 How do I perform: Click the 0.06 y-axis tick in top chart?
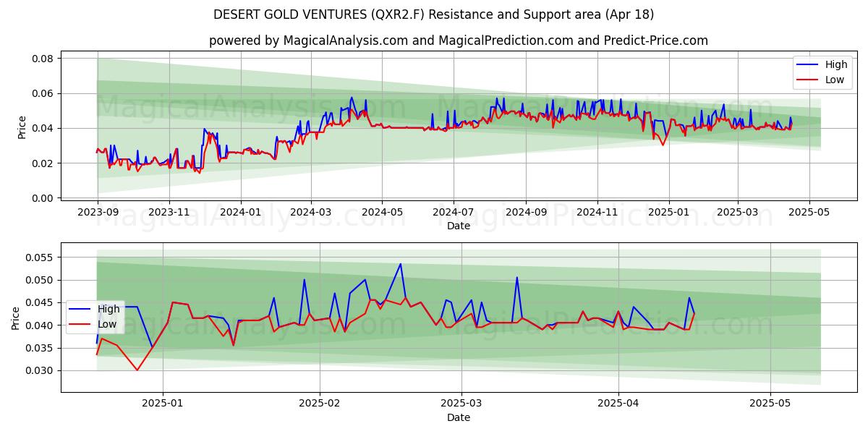click(43, 93)
